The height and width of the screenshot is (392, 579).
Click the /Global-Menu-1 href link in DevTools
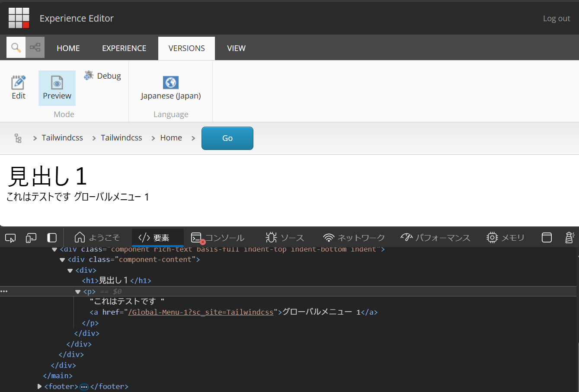point(201,312)
